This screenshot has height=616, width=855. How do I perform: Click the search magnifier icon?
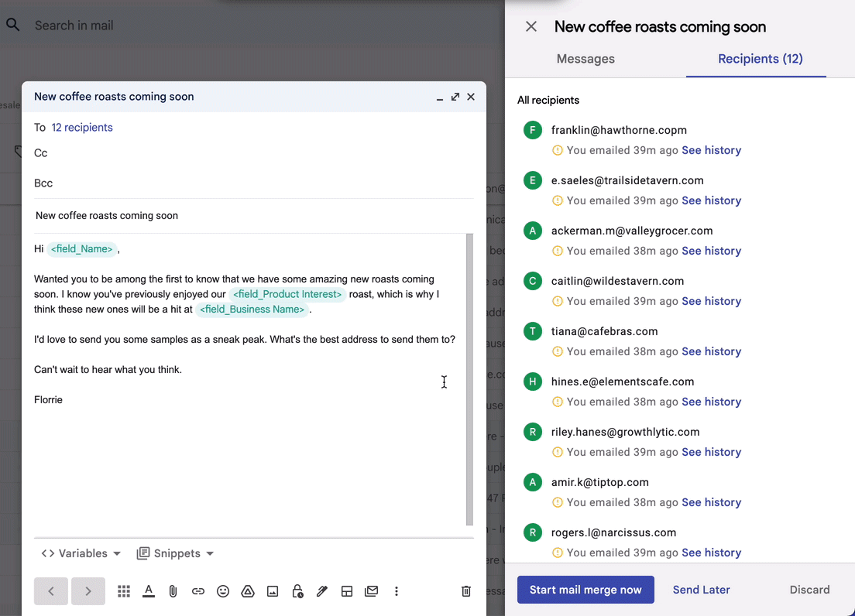12,25
